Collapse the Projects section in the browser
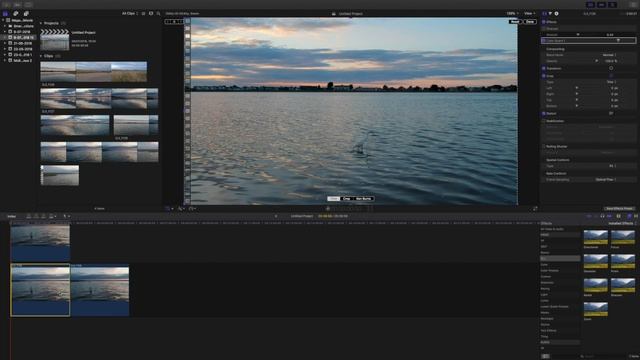 [x=41, y=23]
